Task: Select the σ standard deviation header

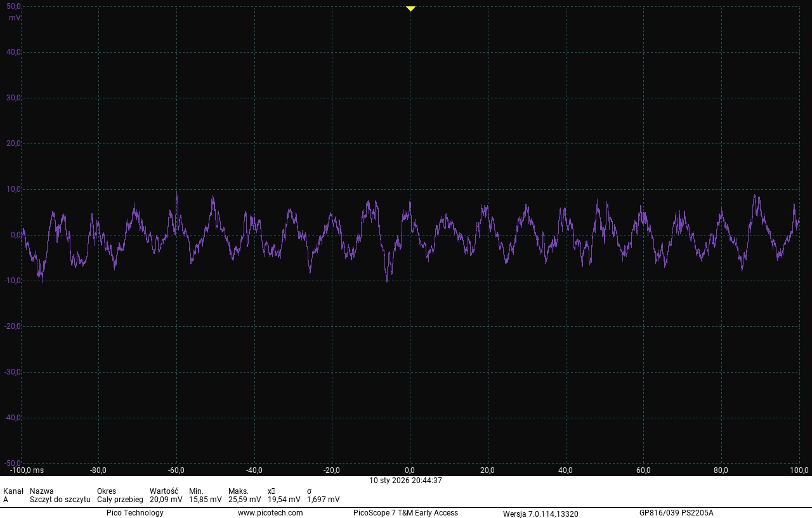Action: click(x=310, y=491)
